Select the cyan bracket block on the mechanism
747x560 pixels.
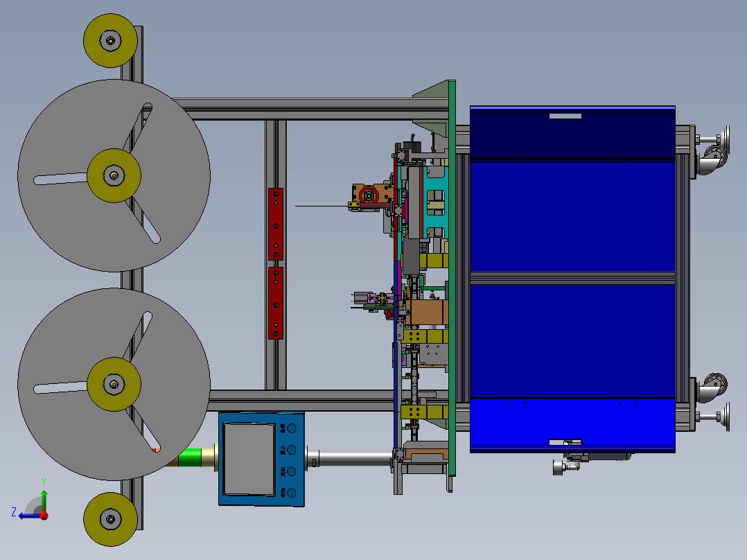(x=436, y=202)
